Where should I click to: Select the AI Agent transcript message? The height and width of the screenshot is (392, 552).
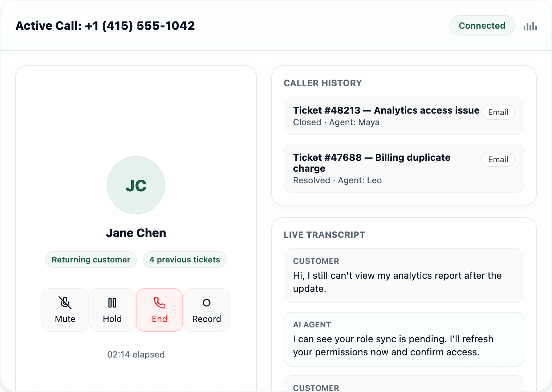404,339
